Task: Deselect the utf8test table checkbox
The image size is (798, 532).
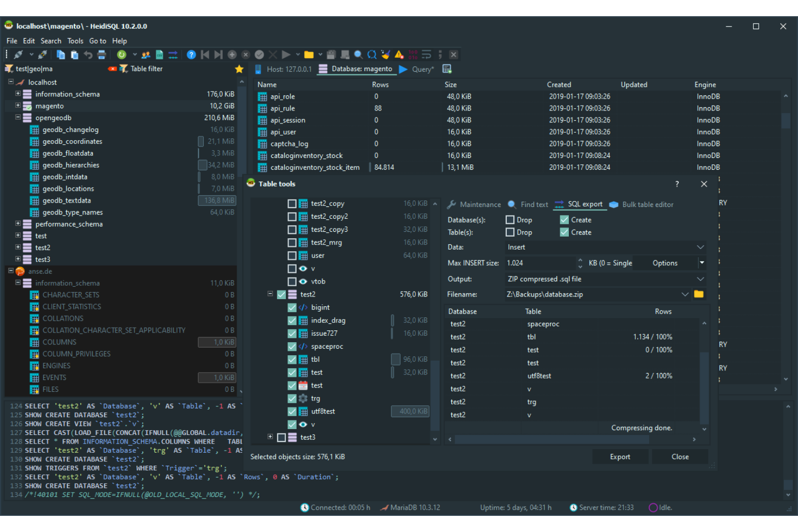Action: click(x=292, y=411)
